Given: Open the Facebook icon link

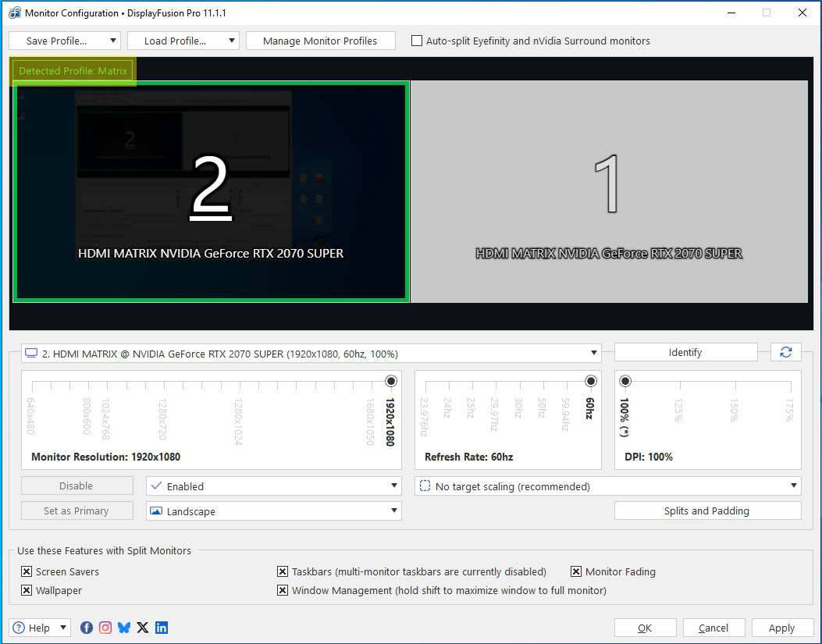Looking at the screenshot, I should click(87, 628).
